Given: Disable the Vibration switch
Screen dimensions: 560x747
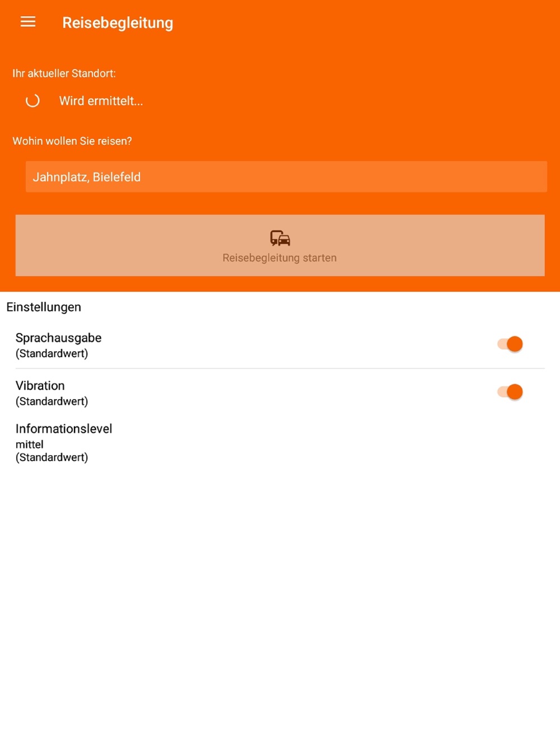Looking at the screenshot, I should click(510, 392).
